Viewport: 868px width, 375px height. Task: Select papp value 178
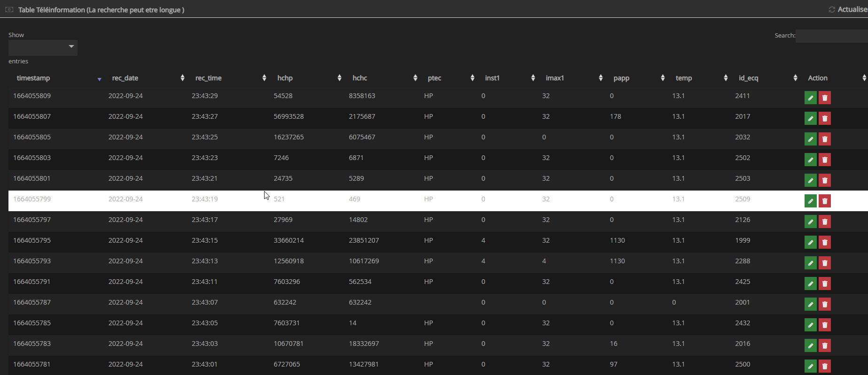616,116
